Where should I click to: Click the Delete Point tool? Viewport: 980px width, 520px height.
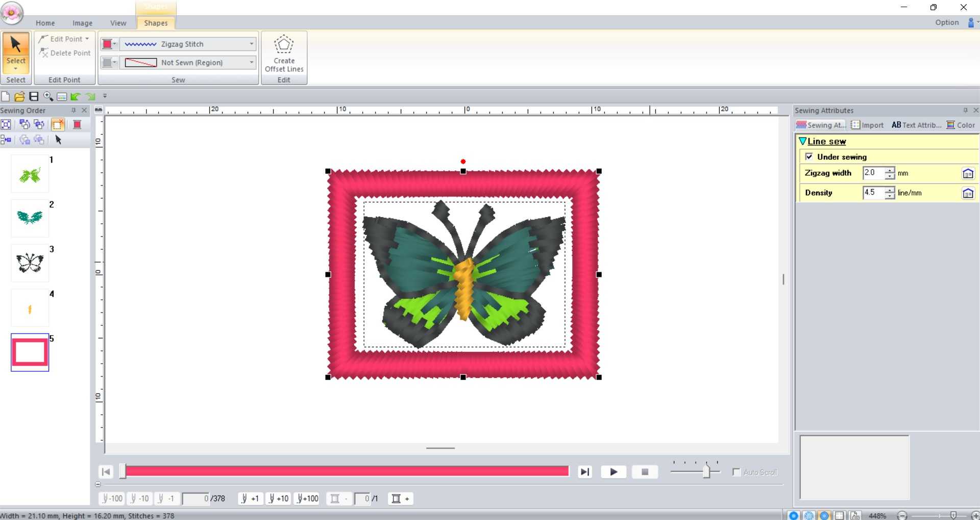(x=64, y=53)
